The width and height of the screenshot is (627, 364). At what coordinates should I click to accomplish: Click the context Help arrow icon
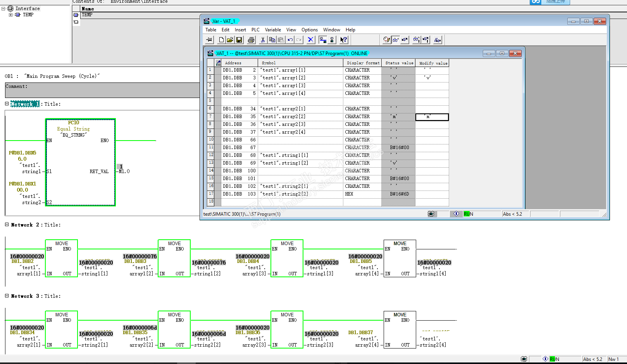pos(344,40)
